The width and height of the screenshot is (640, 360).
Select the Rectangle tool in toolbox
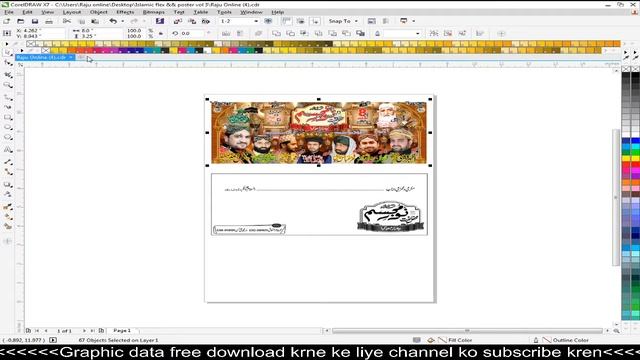8,118
